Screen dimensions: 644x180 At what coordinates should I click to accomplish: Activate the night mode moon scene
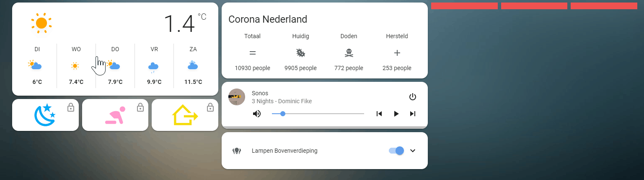pyautogui.click(x=45, y=115)
